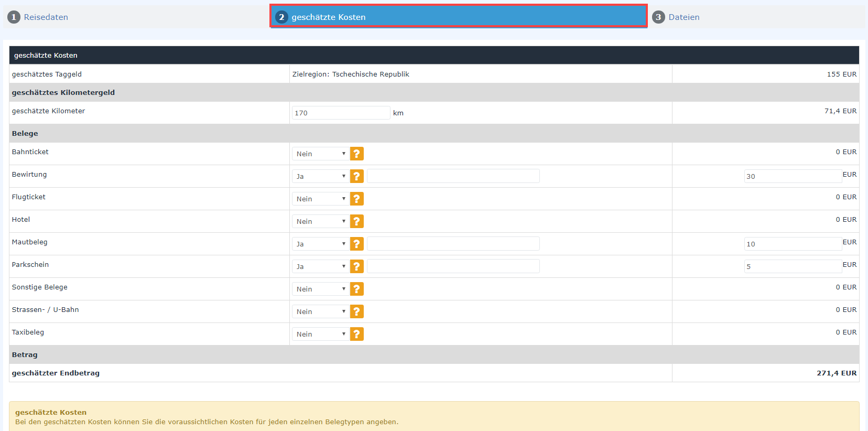Change the Taxibeleg dropdown value
Viewport: 868px width, 431px height.
coord(320,334)
